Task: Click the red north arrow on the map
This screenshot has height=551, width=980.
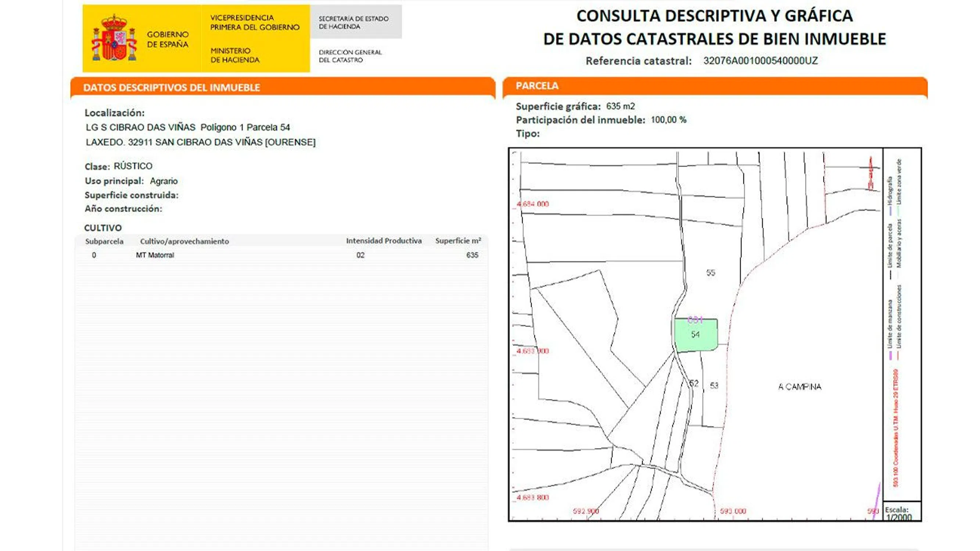Action: (870, 173)
